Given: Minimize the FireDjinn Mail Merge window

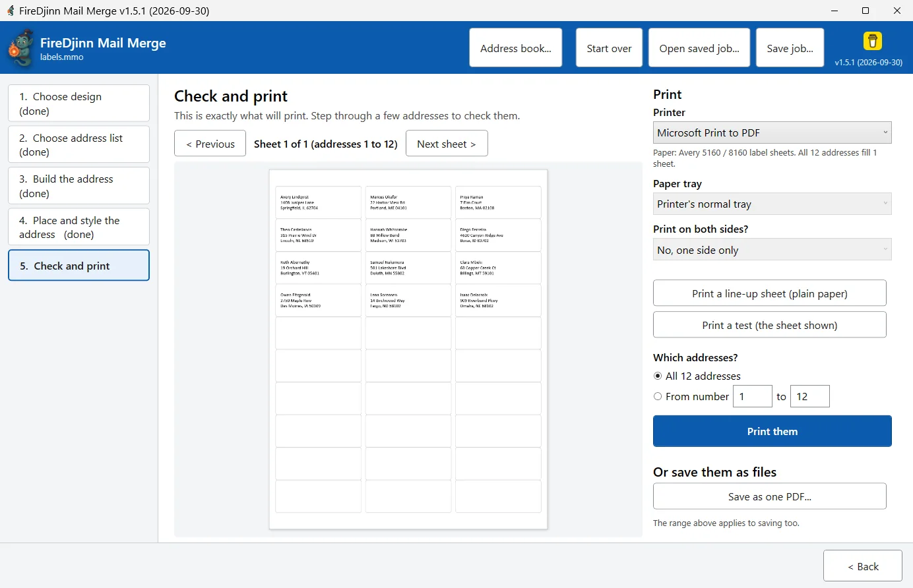Looking at the screenshot, I should (834, 11).
